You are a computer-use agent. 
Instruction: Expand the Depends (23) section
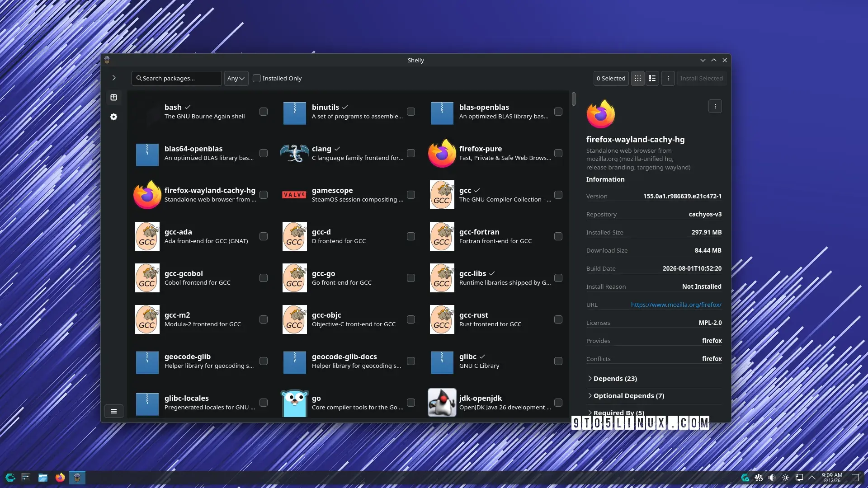654,379
